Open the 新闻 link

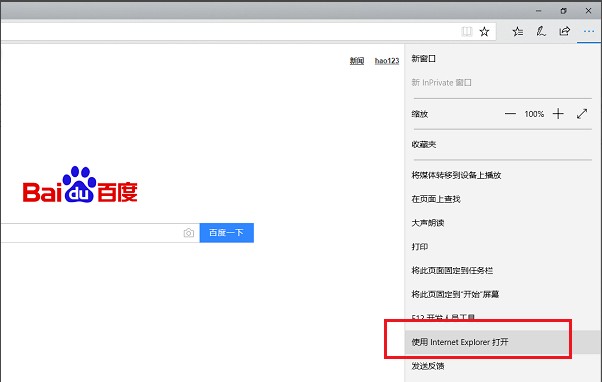357,61
